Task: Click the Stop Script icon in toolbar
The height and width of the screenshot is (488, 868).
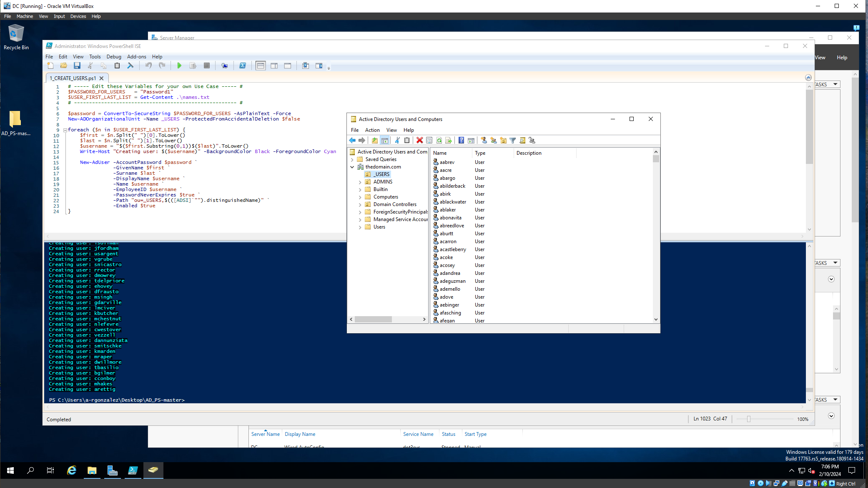Action: pyautogui.click(x=206, y=65)
